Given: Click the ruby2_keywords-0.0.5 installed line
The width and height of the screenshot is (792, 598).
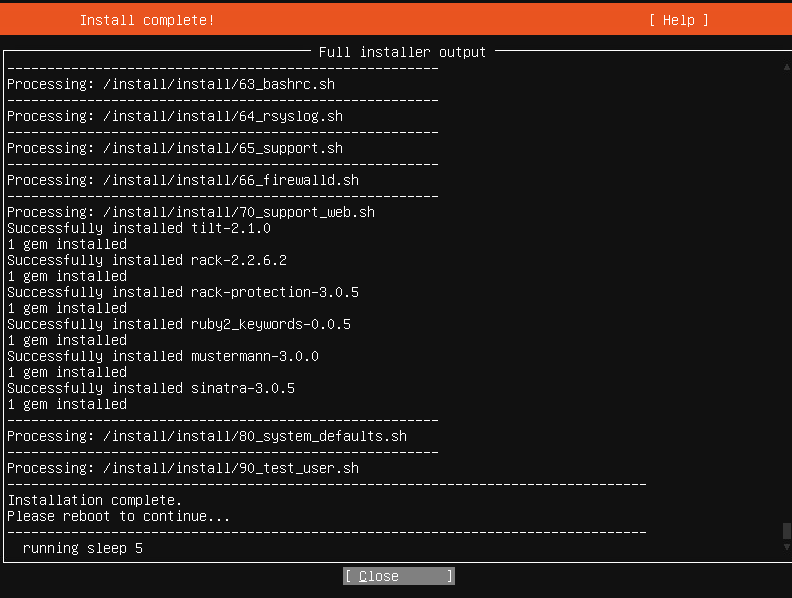Looking at the screenshot, I should [179, 324].
